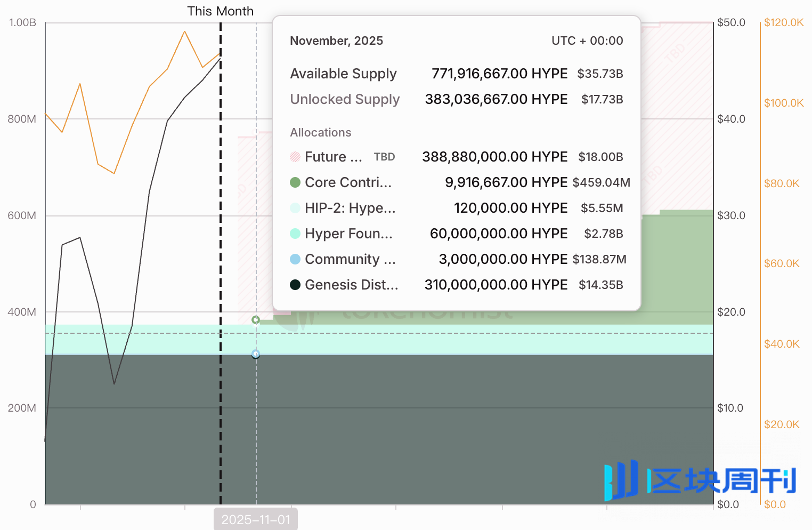Click the orange '$100.0K' axis label

pyautogui.click(x=784, y=103)
